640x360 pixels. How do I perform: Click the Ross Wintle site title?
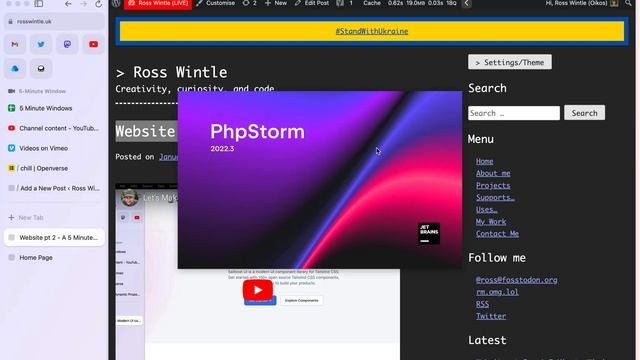click(180, 72)
